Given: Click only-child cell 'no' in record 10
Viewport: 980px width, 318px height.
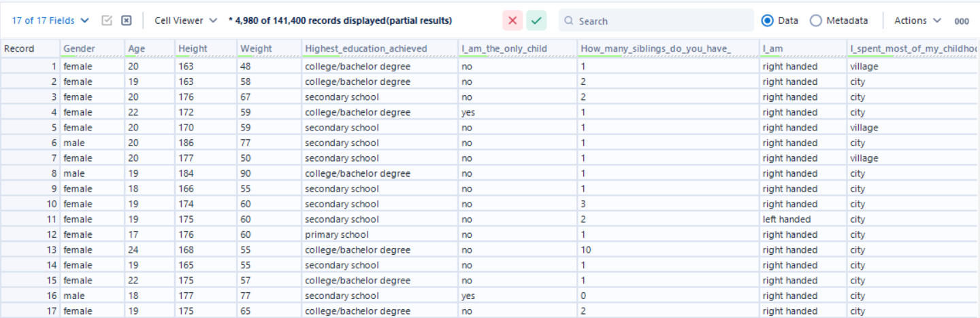Looking at the screenshot, I should tap(517, 204).
